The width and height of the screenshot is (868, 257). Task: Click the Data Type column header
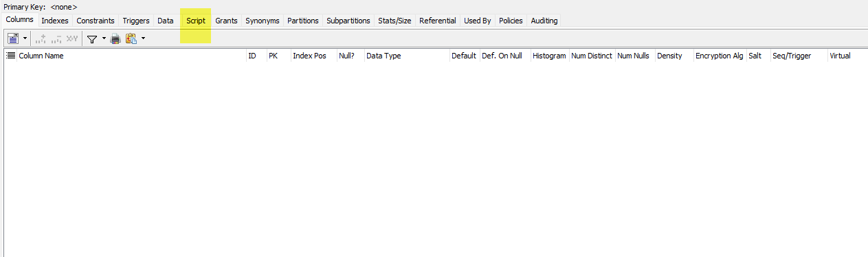[383, 56]
